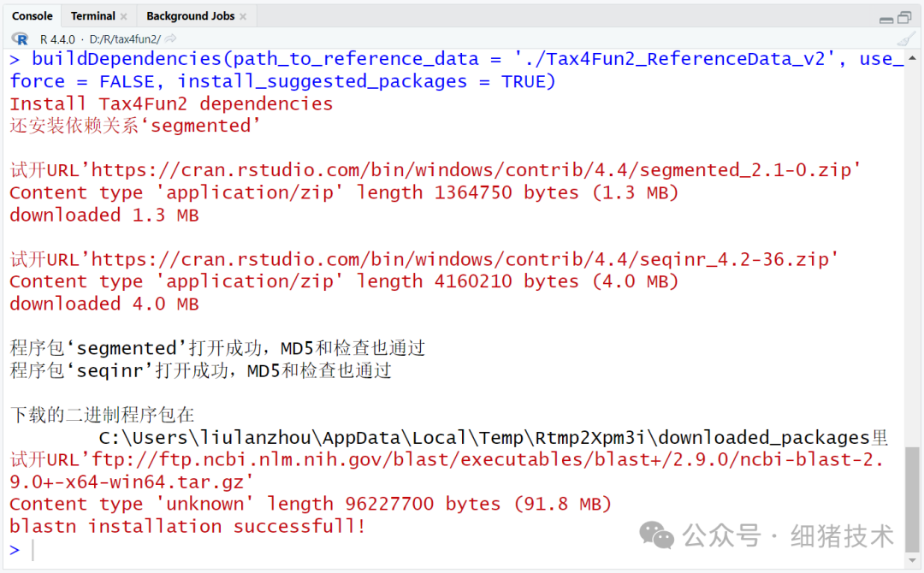Click the D:/R/tax4fun2/ directory path
924x573 pixels.
coord(124,39)
